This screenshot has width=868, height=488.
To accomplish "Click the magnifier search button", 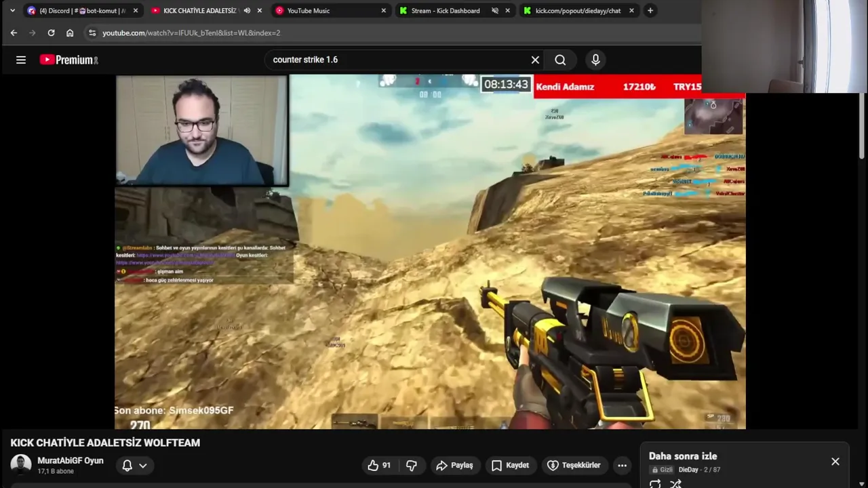I will click(560, 60).
